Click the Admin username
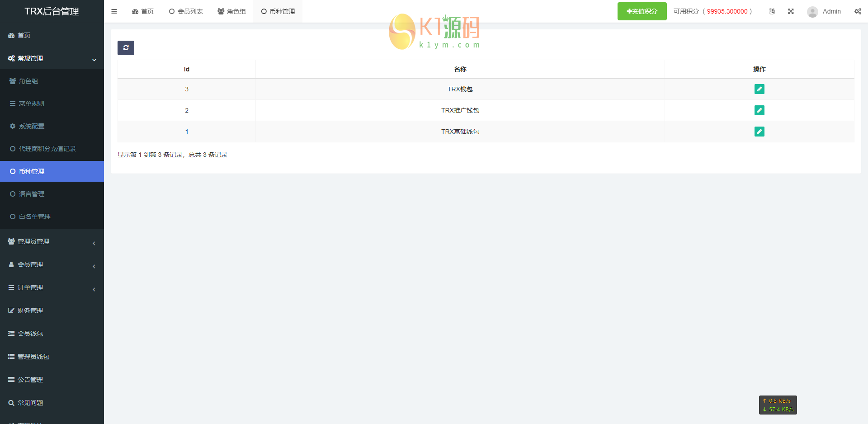 tap(832, 11)
